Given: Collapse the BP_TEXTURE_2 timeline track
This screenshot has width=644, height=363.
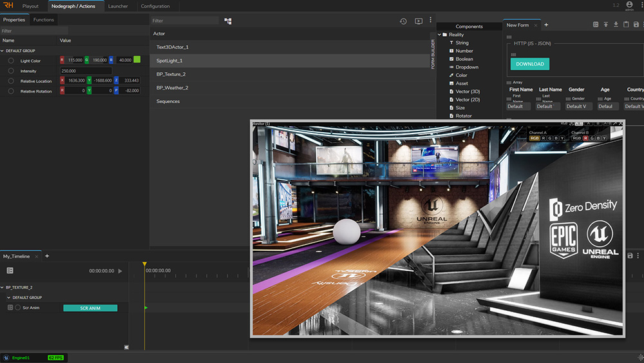Looking at the screenshot, I should pyautogui.click(x=3, y=288).
